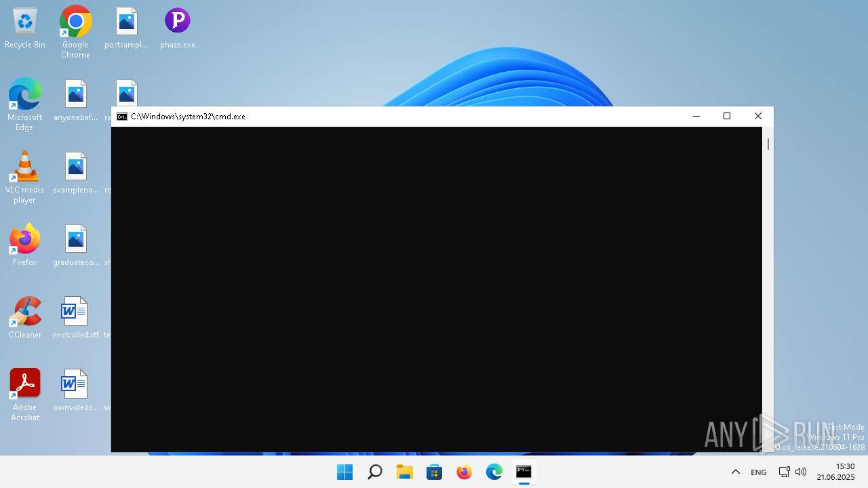This screenshot has height=488, width=868.
Task: Open File Explorer from taskbar
Action: pos(404,472)
